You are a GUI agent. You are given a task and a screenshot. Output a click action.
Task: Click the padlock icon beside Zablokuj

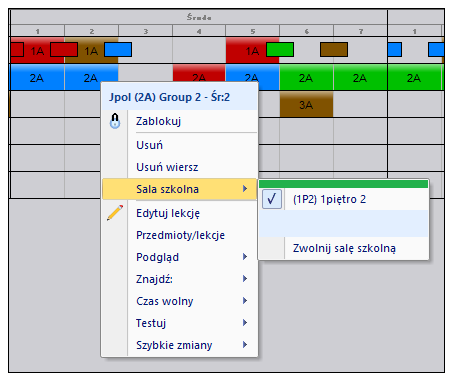(115, 121)
